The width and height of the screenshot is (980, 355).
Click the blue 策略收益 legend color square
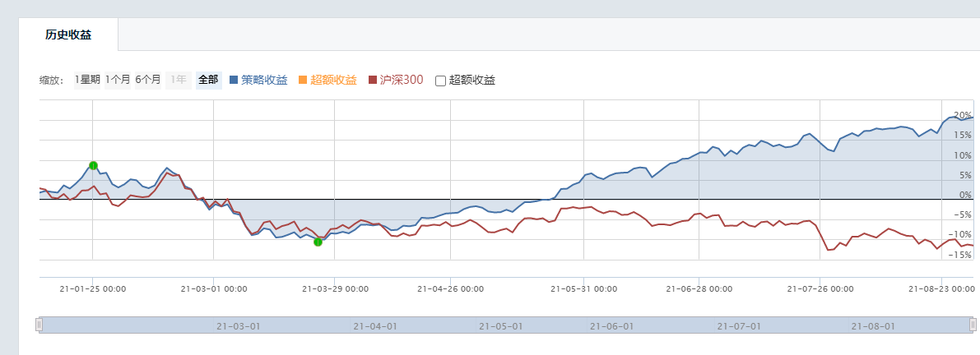click(x=234, y=80)
